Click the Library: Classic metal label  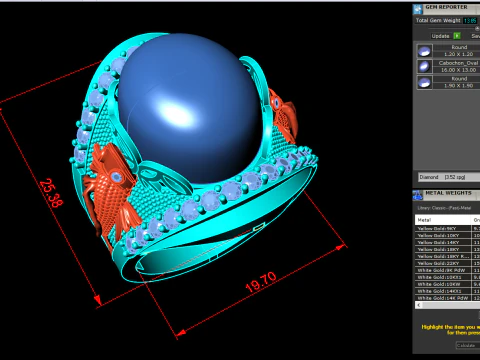coord(444,208)
